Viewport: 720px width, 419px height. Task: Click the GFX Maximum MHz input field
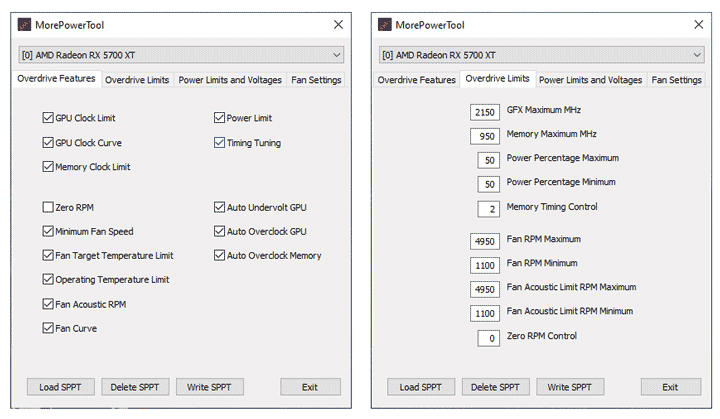click(485, 111)
